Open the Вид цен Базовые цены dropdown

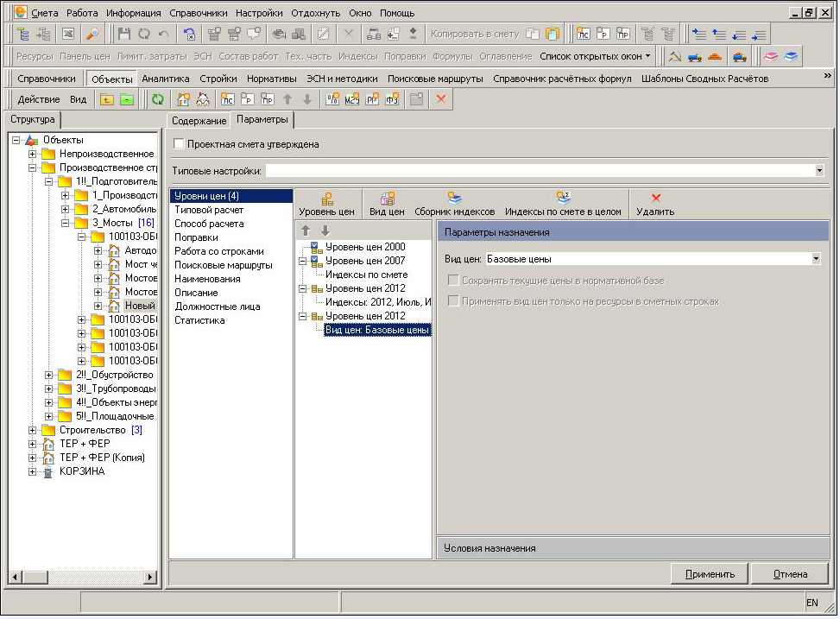[815, 259]
